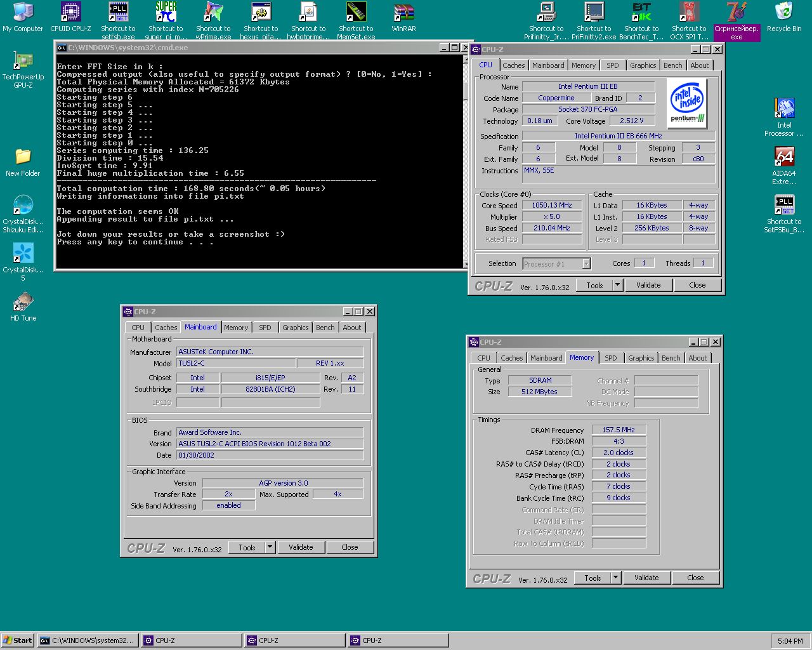Switch to Caches tab in top CPU-Z window
Viewport: 812px width, 650px height.
(514, 65)
